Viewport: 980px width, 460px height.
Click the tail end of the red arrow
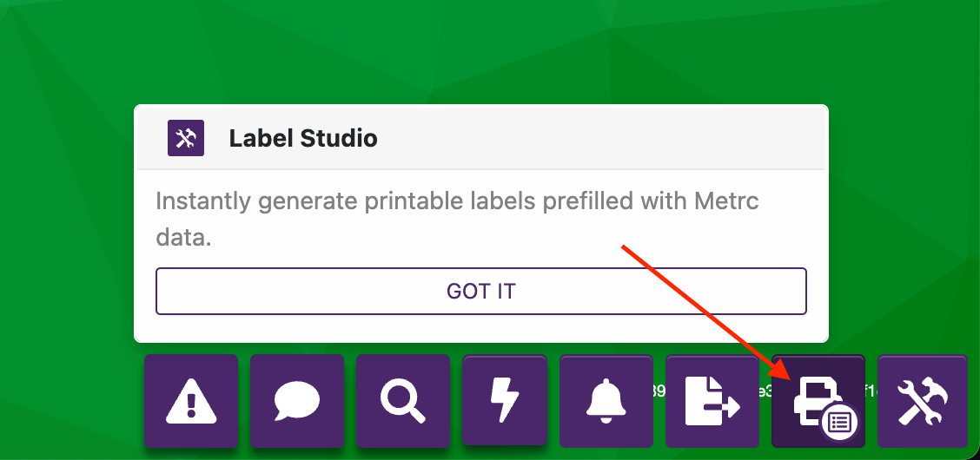624,248
